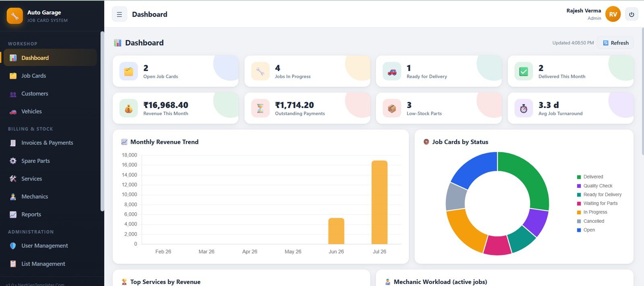Click the Open Job Cards folder icon
The image size is (644, 286).
[x=128, y=71]
